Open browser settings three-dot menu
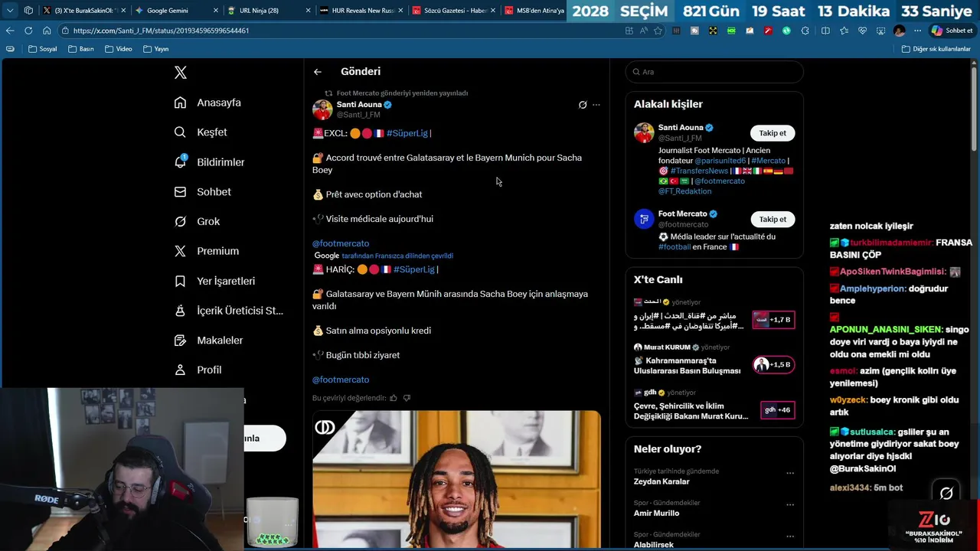 tap(917, 31)
